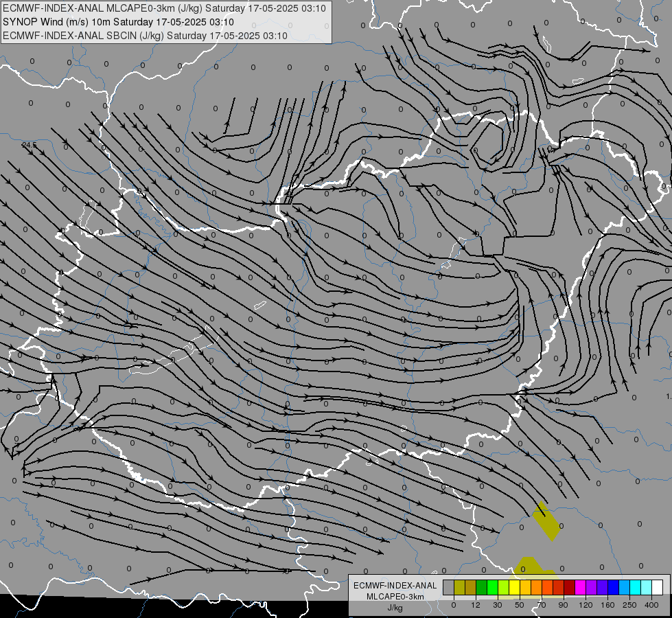Click the red legend swatch before 90

(559, 588)
